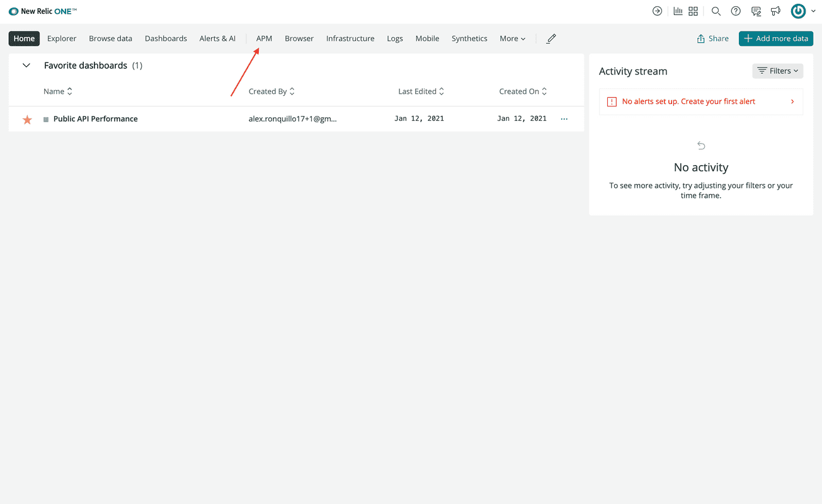Sort dashboards by Name column

point(58,91)
